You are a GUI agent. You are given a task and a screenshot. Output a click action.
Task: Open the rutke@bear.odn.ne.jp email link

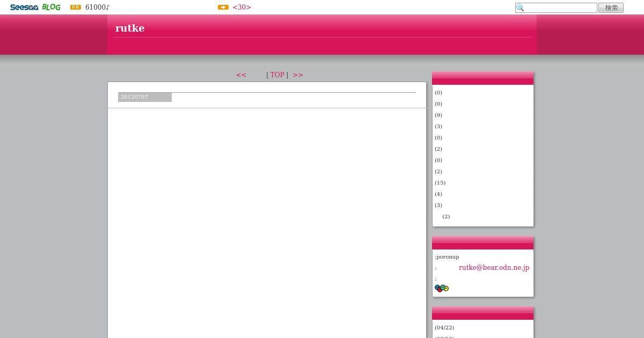click(x=494, y=268)
